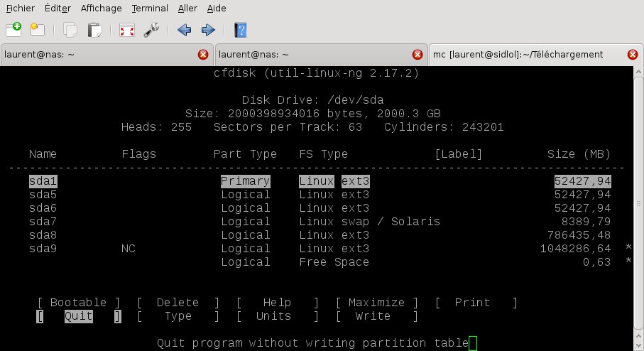Click the [Label] column header
The height and width of the screenshot is (351, 644).
click(x=459, y=154)
